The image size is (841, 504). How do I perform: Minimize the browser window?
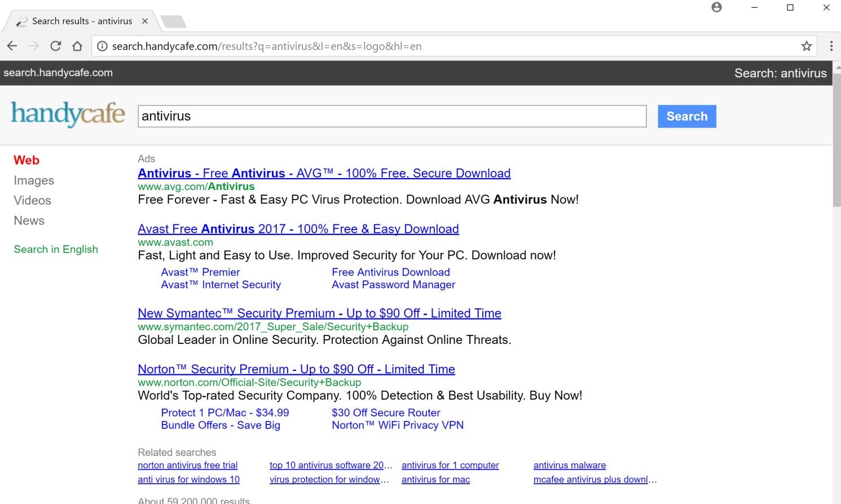pos(754,7)
